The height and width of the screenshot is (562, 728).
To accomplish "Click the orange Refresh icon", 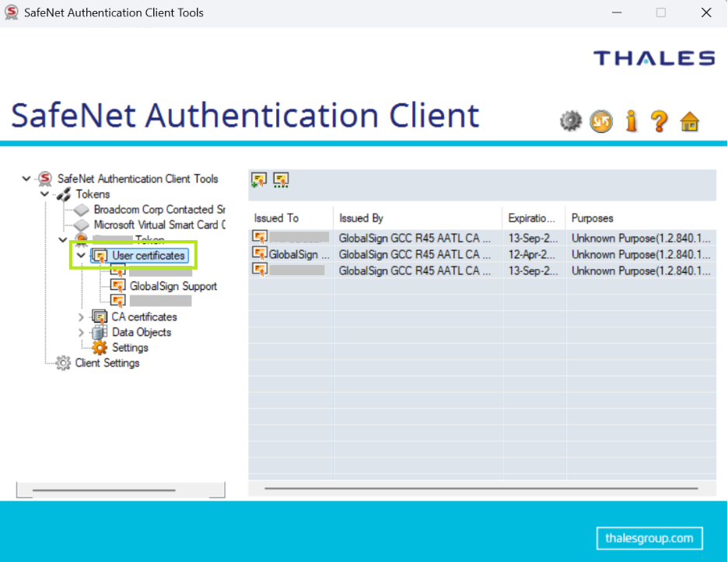I will 600,121.
